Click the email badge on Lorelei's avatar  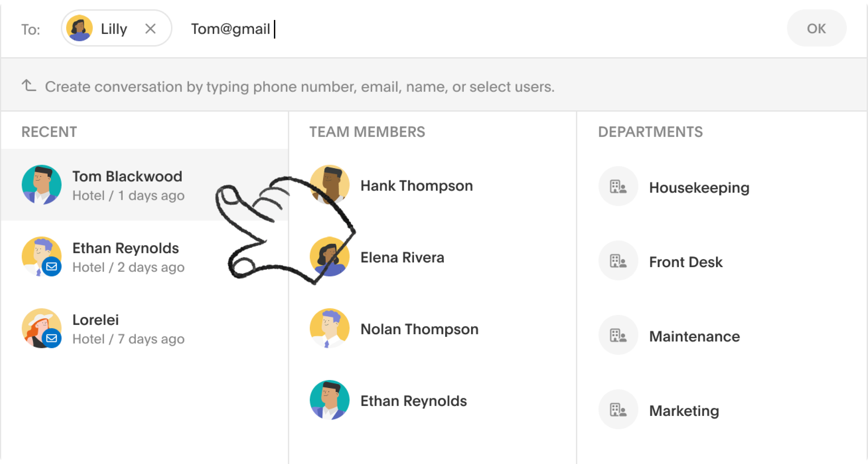pos(52,338)
